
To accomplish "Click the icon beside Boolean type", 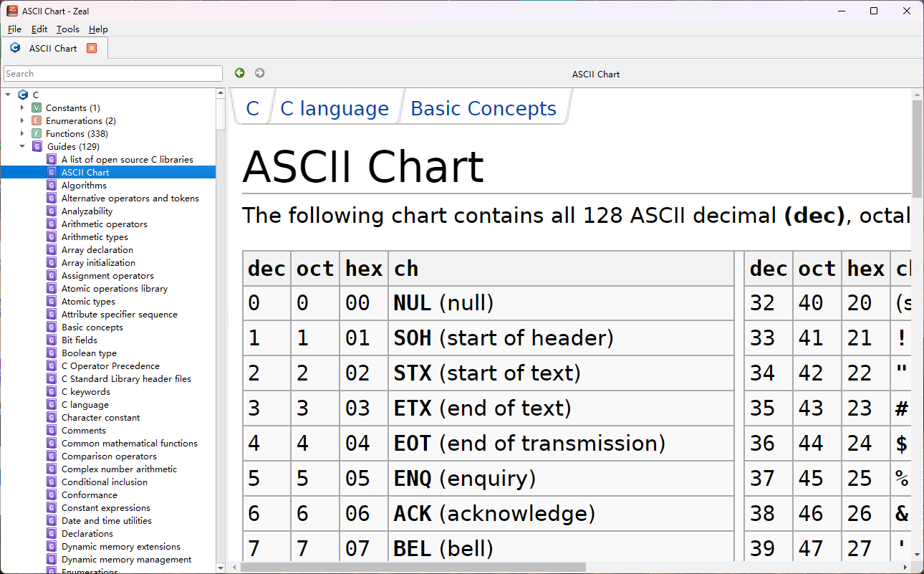I will [x=52, y=353].
